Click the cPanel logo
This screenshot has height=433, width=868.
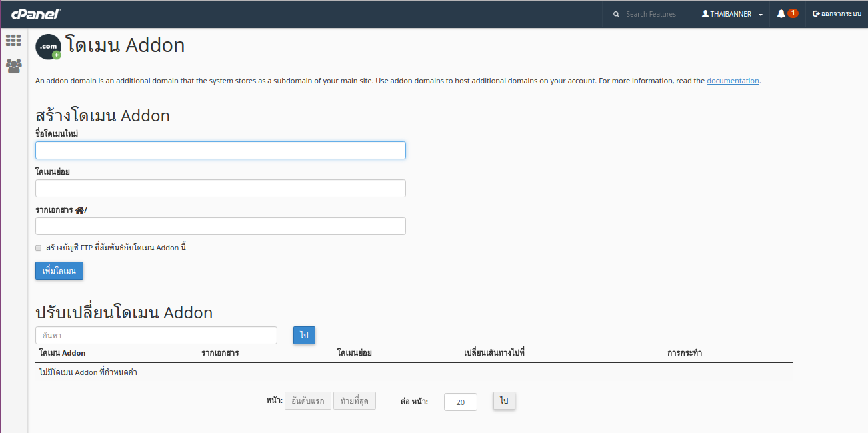coord(36,14)
